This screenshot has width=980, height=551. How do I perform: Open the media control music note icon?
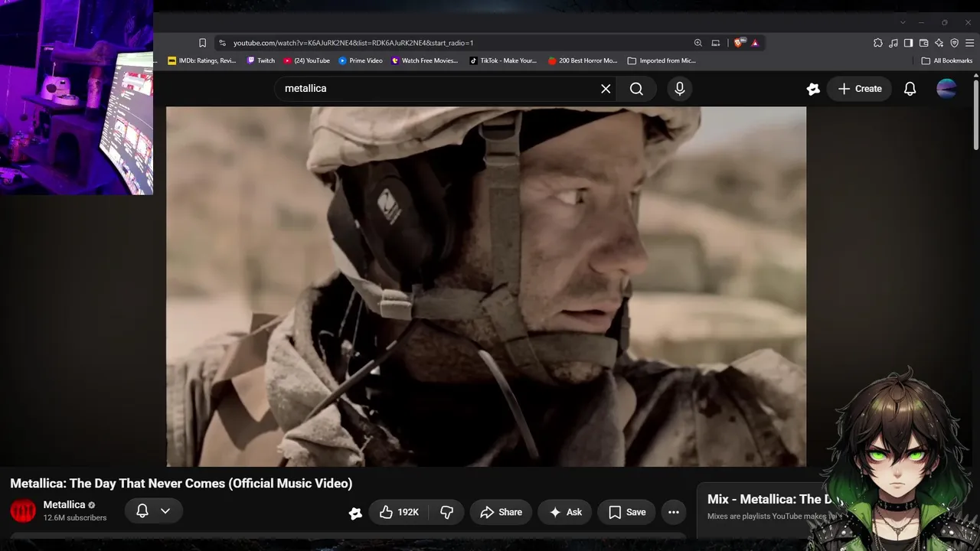point(893,43)
